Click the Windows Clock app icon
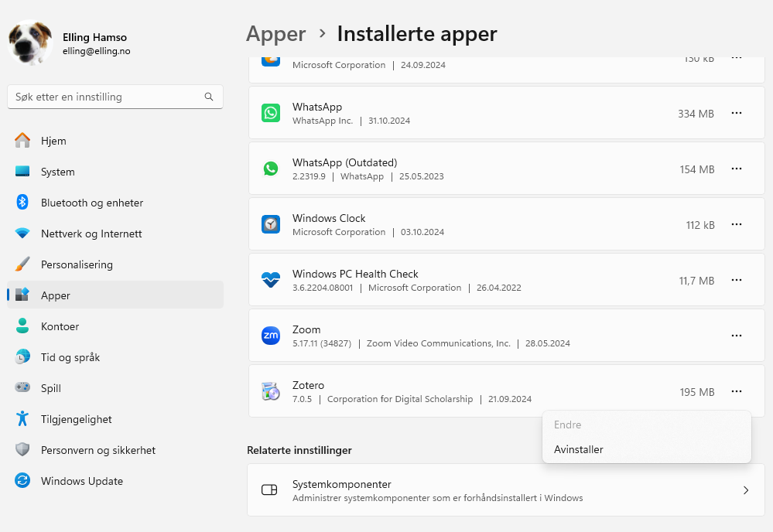Image resolution: width=773 pixels, height=532 pixels. point(271,224)
